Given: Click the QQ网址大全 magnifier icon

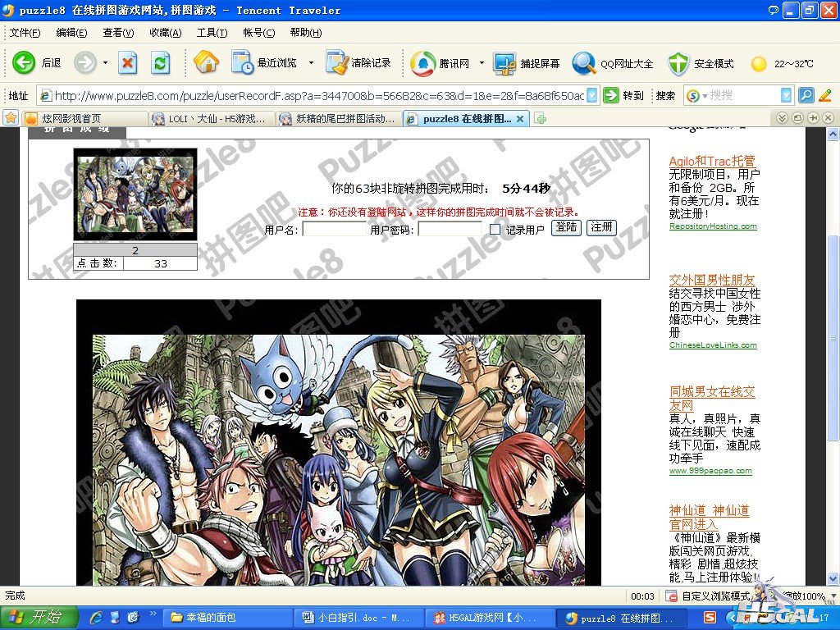Looking at the screenshot, I should tap(584, 63).
